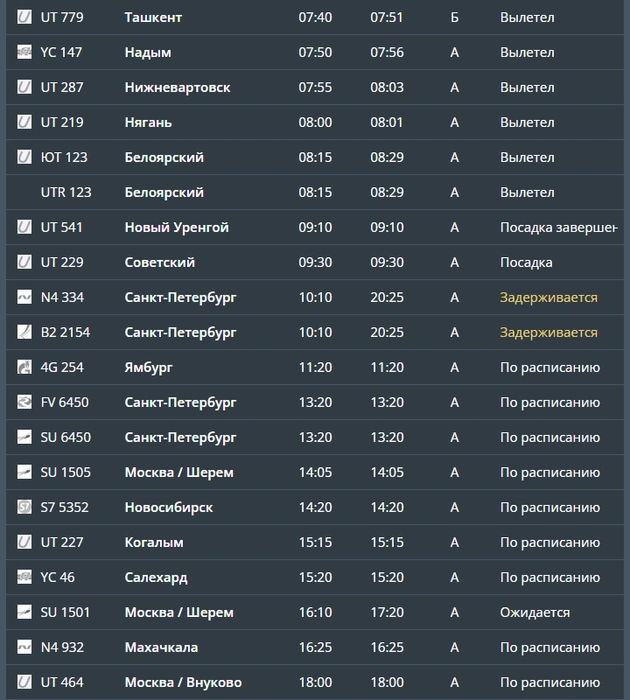Click actual time 07:56 for Надым
The width and height of the screenshot is (630, 700).
(x=387, y=52)
